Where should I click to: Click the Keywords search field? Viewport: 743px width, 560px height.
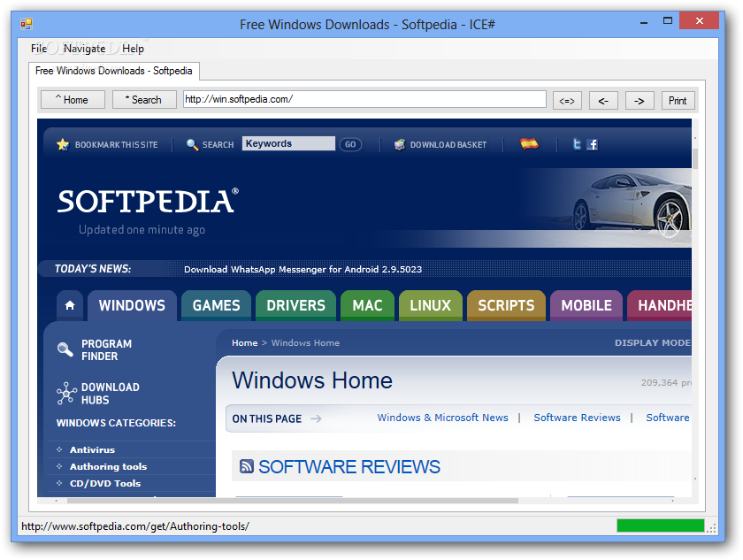(288, 143)
